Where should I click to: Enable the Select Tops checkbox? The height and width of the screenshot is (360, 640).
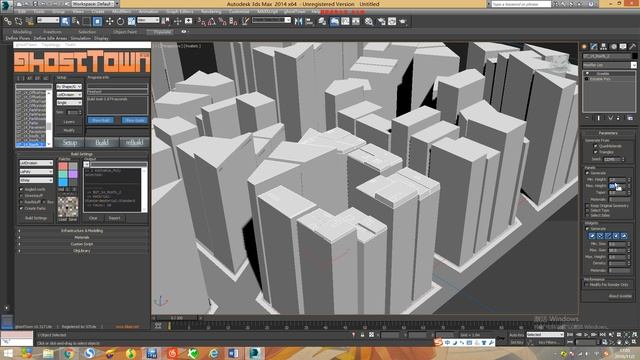[588, 210]
